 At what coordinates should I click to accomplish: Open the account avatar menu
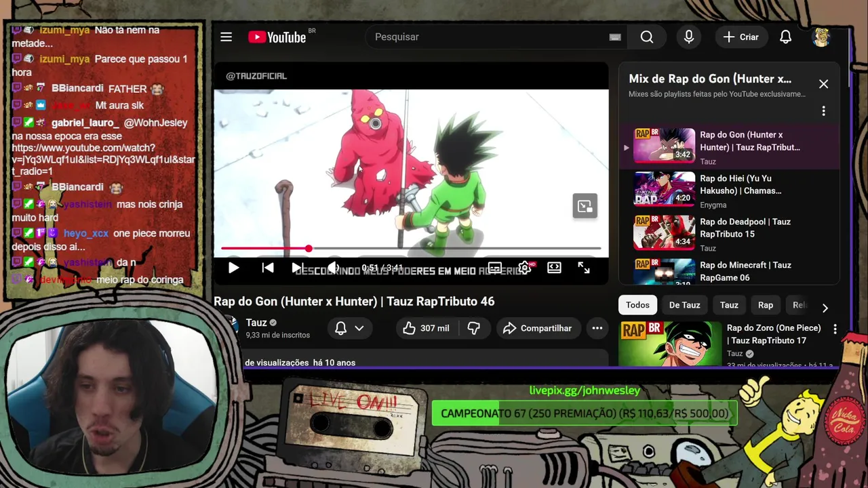coord(821,37)
